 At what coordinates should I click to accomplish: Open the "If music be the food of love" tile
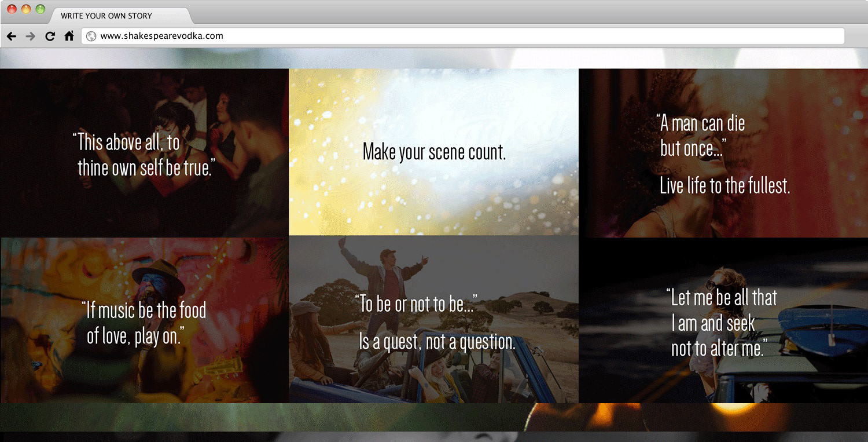pyautogui.click(x=145, y=323)
